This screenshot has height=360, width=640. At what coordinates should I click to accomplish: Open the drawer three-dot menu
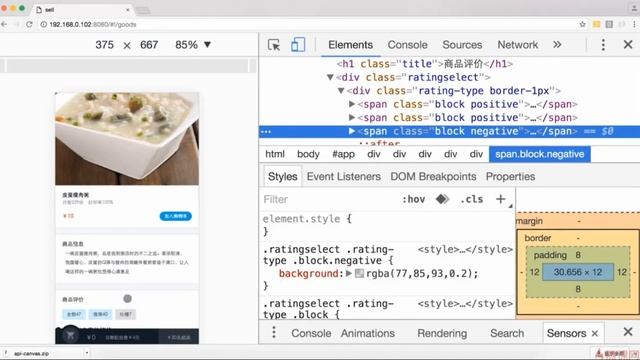274,333
